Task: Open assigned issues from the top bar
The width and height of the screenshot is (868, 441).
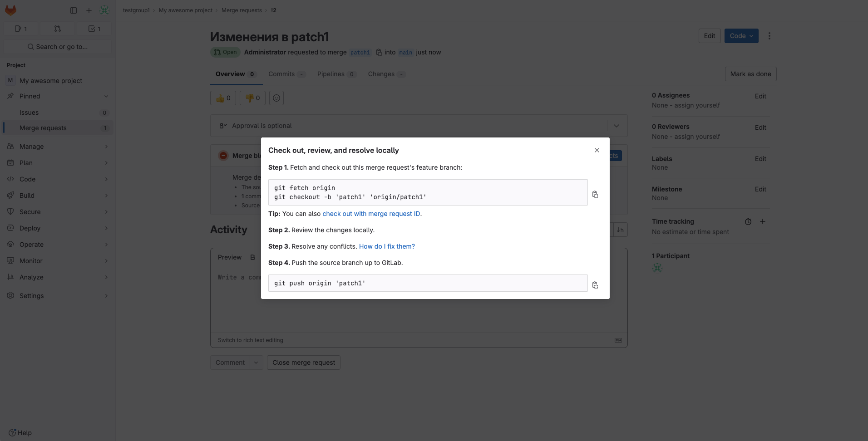Action: point(21,28)
